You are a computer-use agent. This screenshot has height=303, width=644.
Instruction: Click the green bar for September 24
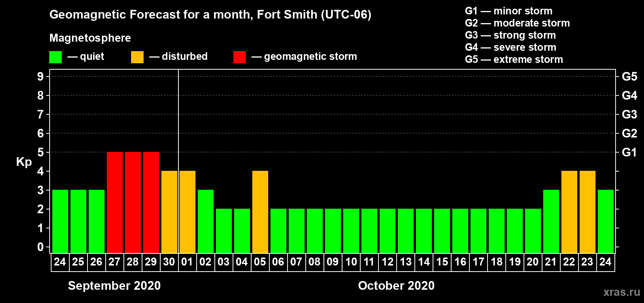(x=60, y=221)
